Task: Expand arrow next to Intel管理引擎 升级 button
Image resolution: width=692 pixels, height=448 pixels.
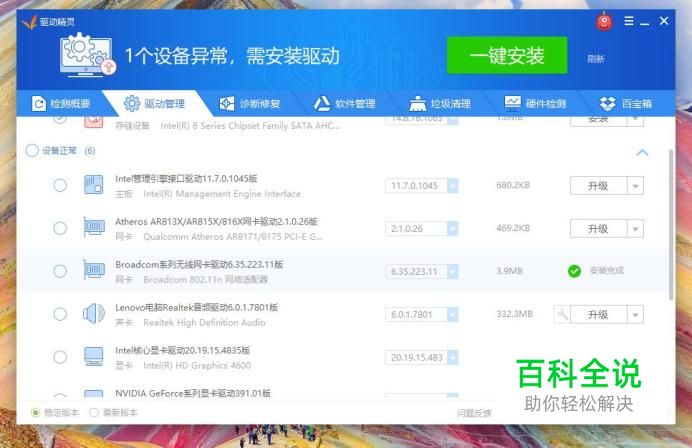Action: click(x=636, y=186)
